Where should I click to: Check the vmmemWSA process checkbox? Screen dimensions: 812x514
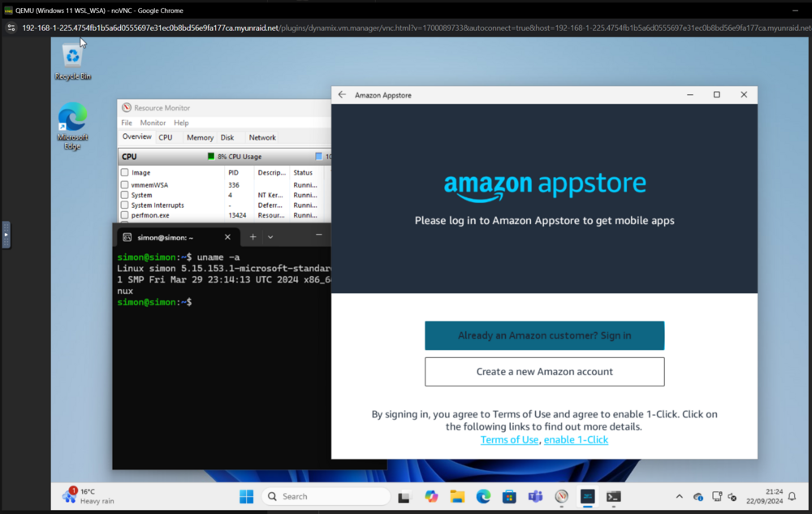124,185
